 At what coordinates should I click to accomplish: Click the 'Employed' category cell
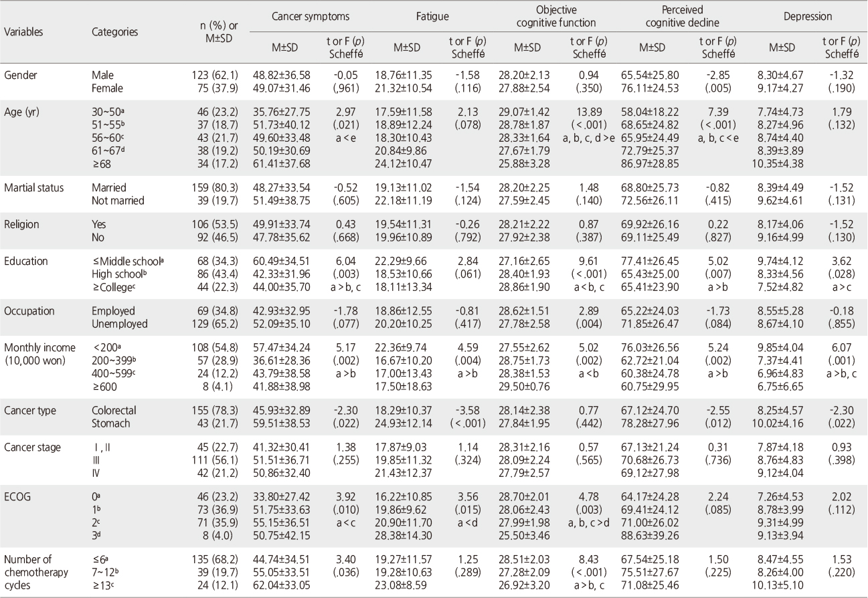tap(114, 311)
